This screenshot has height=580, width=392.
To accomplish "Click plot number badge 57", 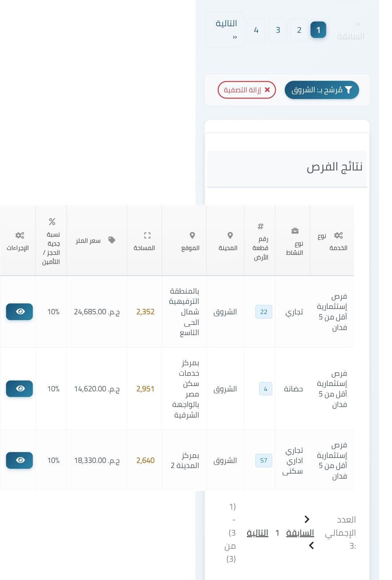I will (264, 460).
